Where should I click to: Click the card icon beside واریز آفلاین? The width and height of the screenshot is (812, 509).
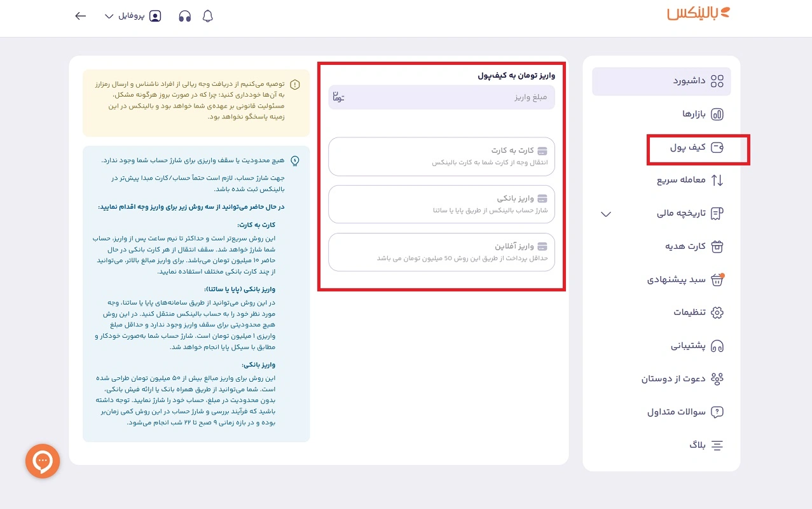tap(542, 246)
